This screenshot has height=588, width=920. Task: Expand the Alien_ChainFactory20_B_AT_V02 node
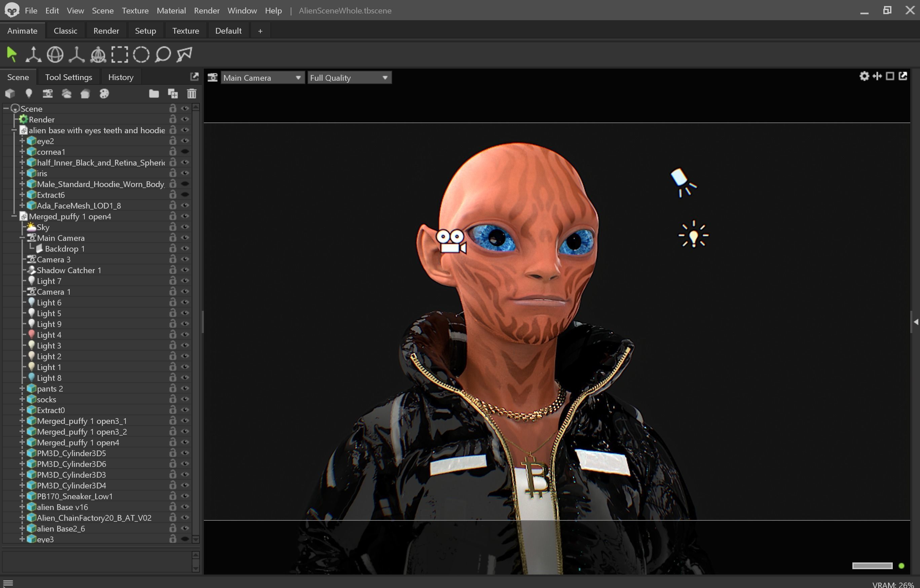tap(22, 517)
